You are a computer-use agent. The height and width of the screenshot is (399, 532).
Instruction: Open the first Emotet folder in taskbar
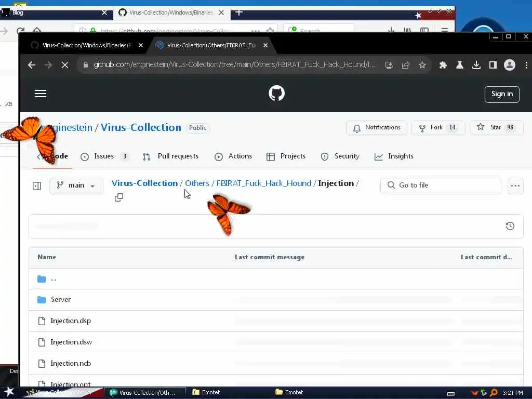[206, 393]
